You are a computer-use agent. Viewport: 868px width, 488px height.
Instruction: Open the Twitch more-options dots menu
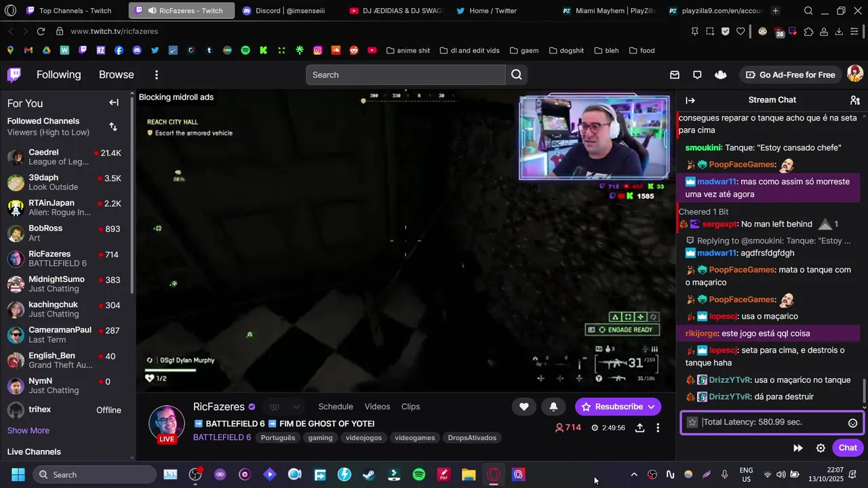pyautogui.click(x=157, y=75)
